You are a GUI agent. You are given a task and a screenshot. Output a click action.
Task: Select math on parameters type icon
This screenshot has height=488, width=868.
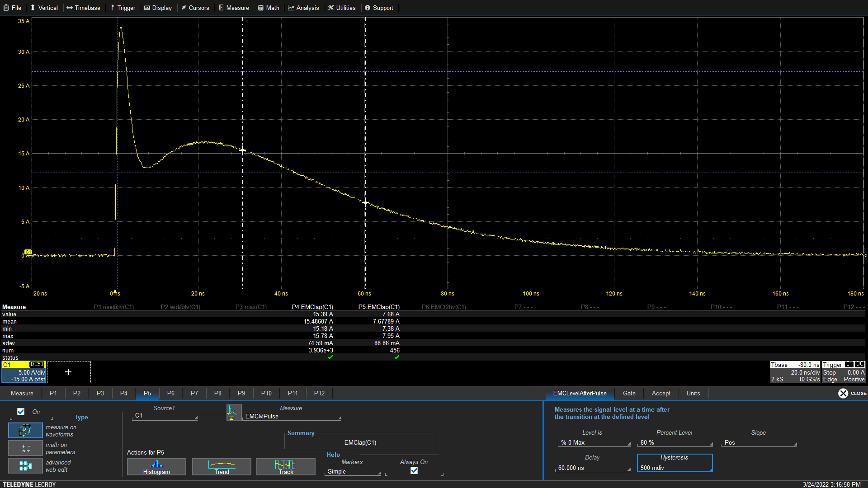25,448
